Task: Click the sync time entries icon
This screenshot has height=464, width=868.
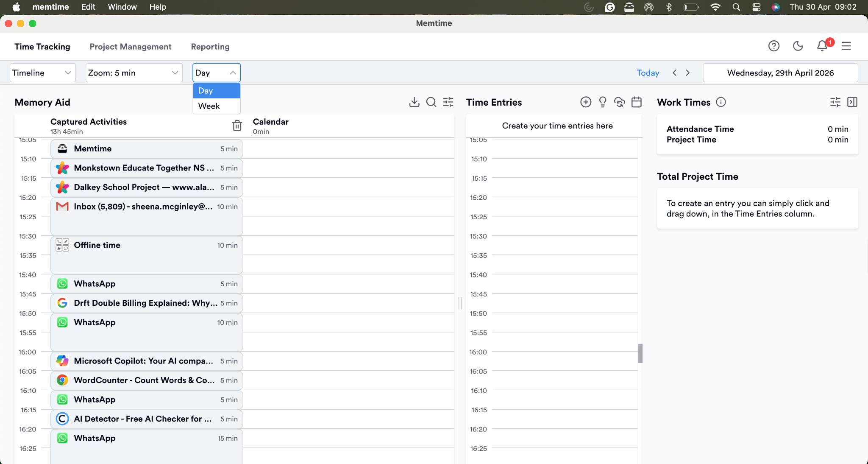Action: coord(620,102)
